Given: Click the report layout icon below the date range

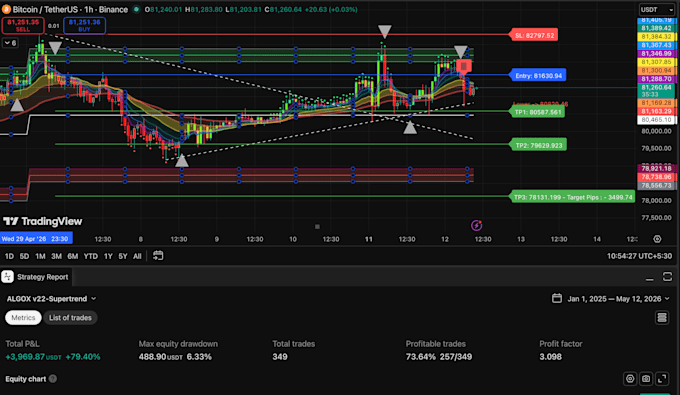Looking at the screenshot, I should point(662,318).
